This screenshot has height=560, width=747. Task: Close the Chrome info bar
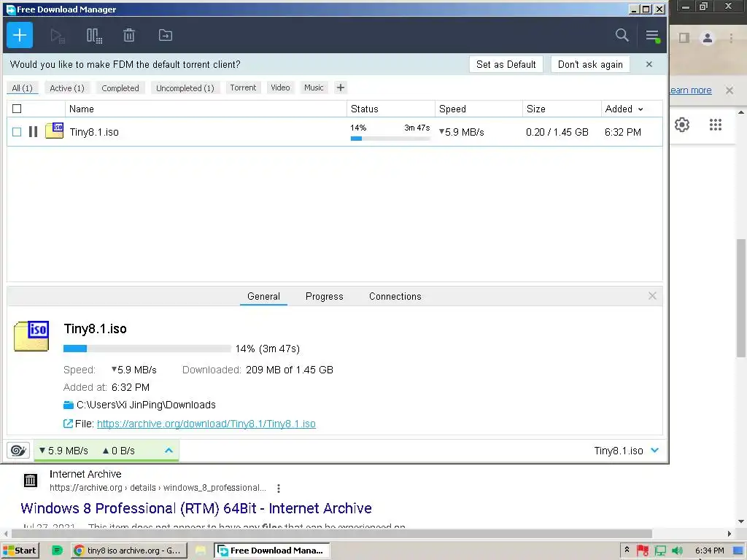click(x=729, y=90)
